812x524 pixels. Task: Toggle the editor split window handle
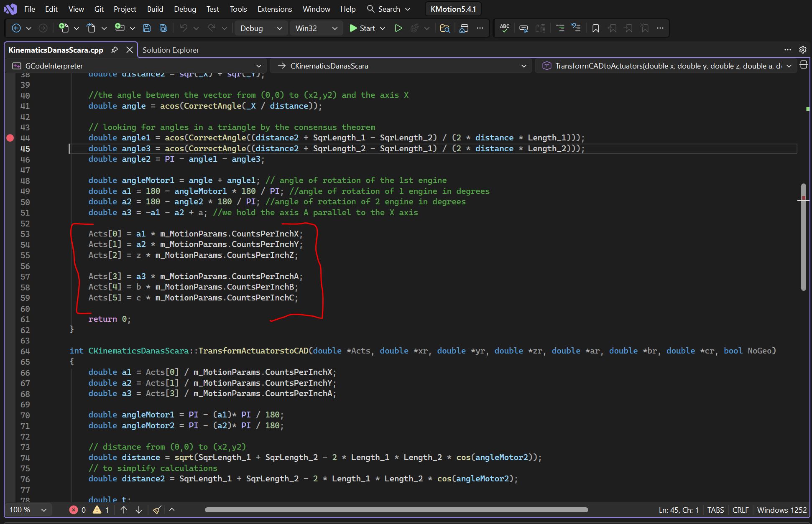pos(803,65)
